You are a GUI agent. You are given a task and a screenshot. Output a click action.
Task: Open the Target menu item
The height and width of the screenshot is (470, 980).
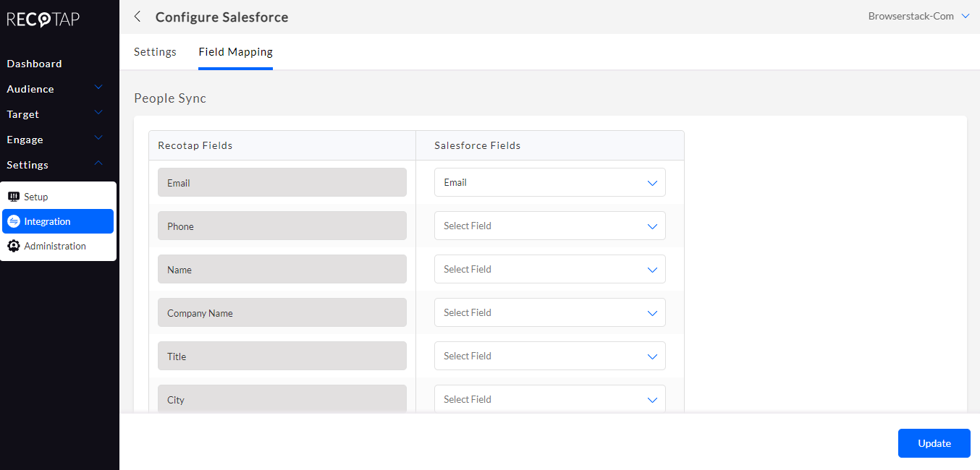pyautogui.click(x=23, y=114)
